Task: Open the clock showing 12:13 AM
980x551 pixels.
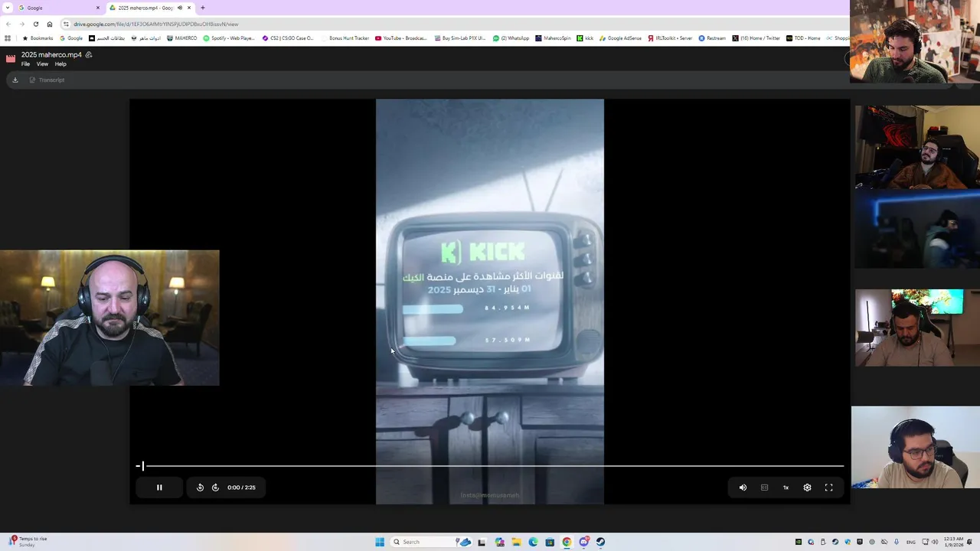Action: coord(953,542)
